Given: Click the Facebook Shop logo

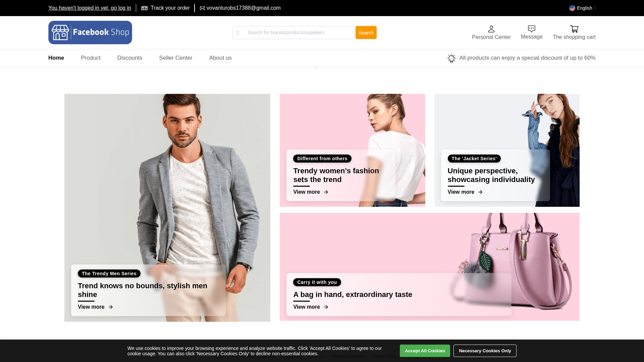Looking at the screenshot, I should pos(90,33).
